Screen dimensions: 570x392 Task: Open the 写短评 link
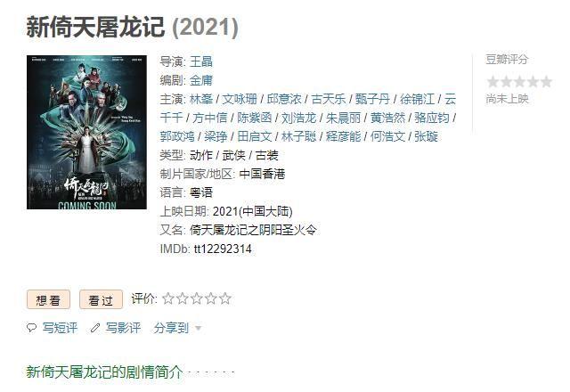(x=60, y=328)
